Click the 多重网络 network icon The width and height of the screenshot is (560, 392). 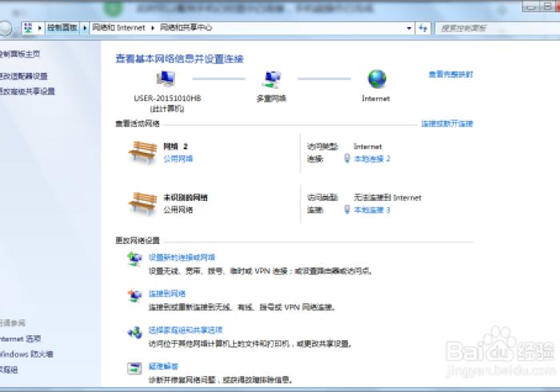pyautogui.click(x=272, y=79)
